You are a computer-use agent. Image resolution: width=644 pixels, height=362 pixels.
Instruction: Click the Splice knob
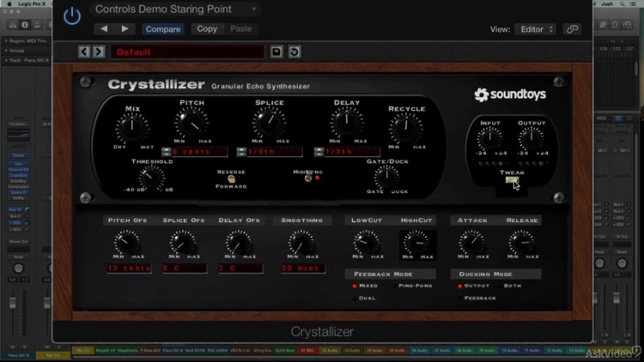point(269,122)
